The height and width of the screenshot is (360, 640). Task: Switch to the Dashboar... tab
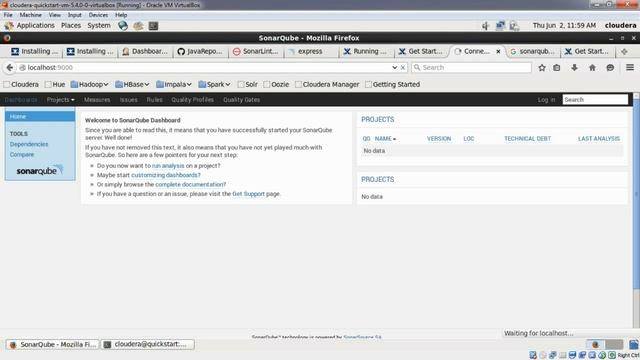click(x=144, y=51)
